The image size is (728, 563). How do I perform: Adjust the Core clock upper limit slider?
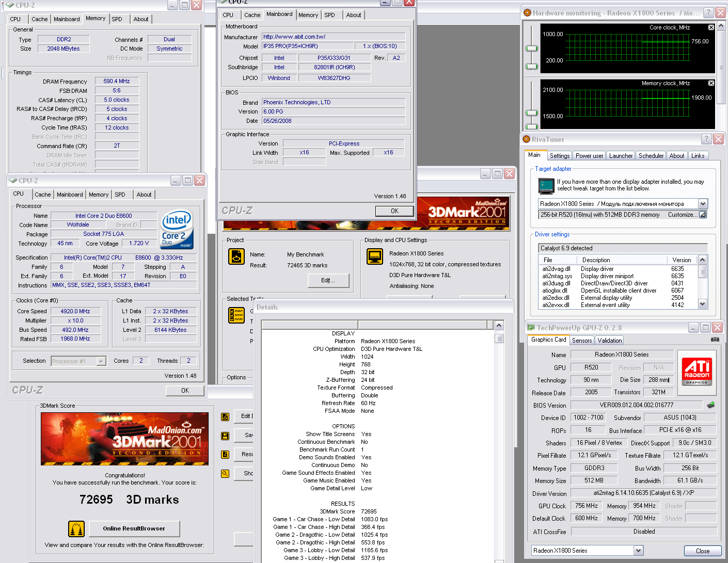(532, 49)
